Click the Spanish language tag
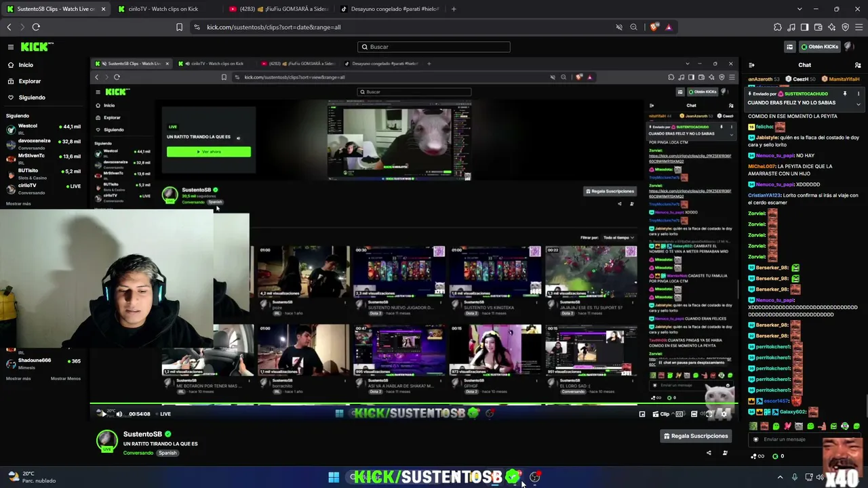Screen dimensions: 868x488 (x=167, y=453)
